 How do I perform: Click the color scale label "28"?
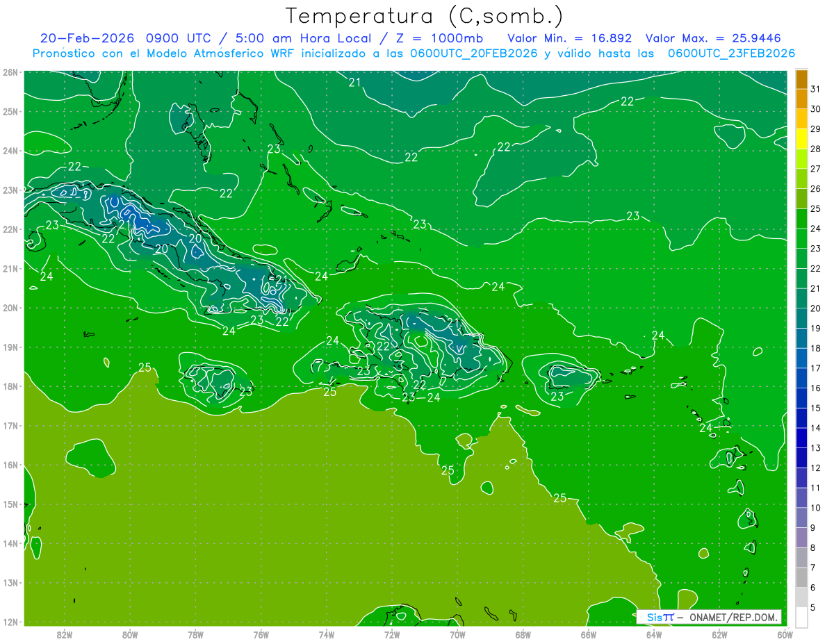815,149
